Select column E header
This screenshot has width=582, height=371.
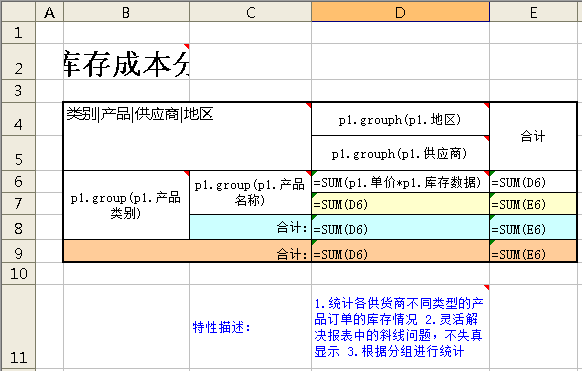[534, 12]
